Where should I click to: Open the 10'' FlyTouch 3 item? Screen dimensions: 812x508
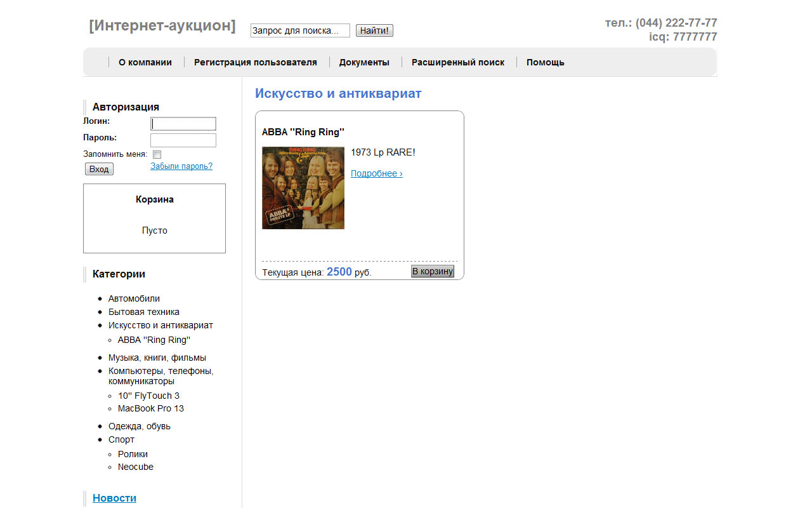point(148,396)
